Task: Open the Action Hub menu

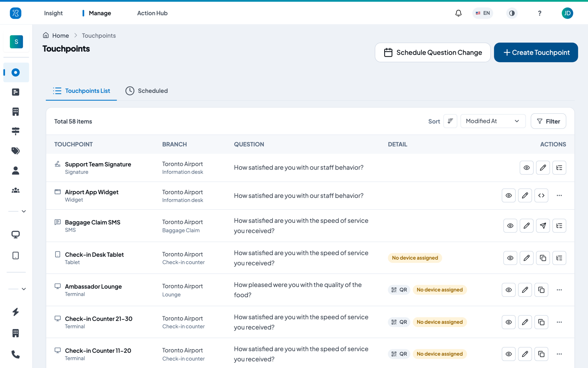Action: click(x=152, y=13)
